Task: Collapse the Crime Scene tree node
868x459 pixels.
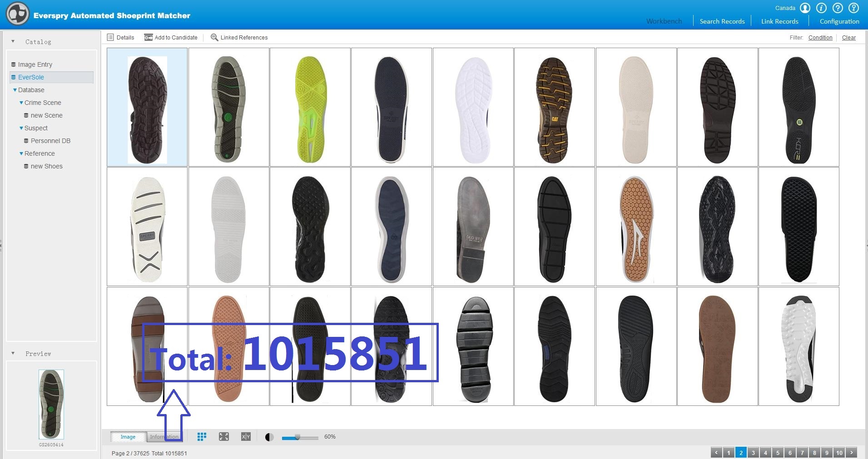Action: click(x=21, y=103)
